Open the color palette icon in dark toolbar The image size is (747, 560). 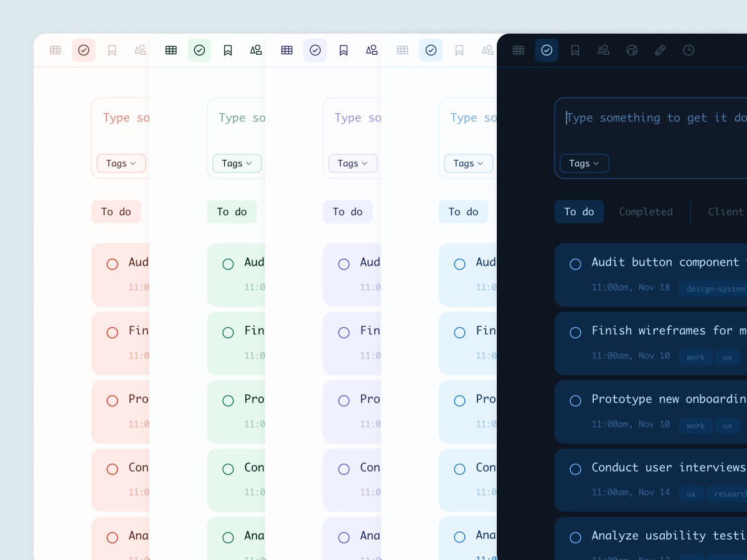point(632,50)
